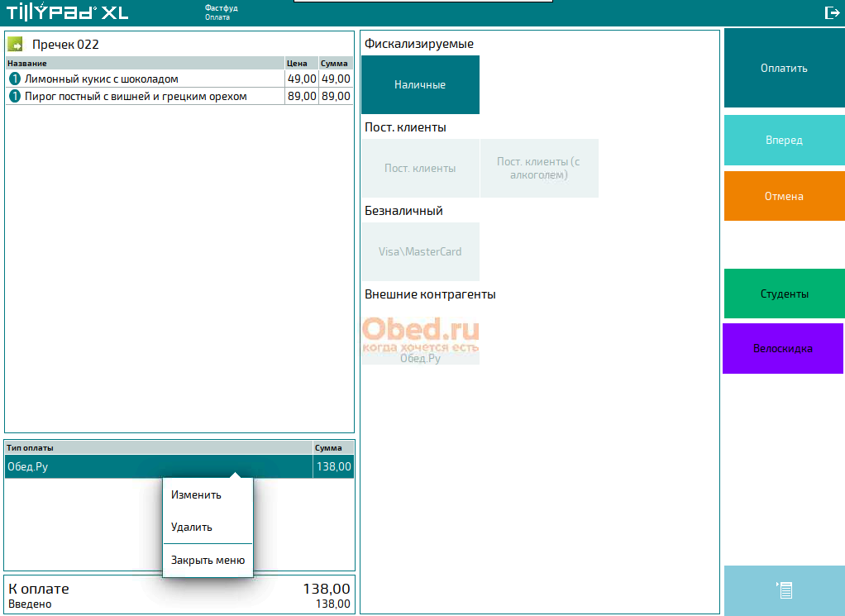Choose Изменить from the context menu
Viewport: 845px width, 616px height.
(197, 494)
